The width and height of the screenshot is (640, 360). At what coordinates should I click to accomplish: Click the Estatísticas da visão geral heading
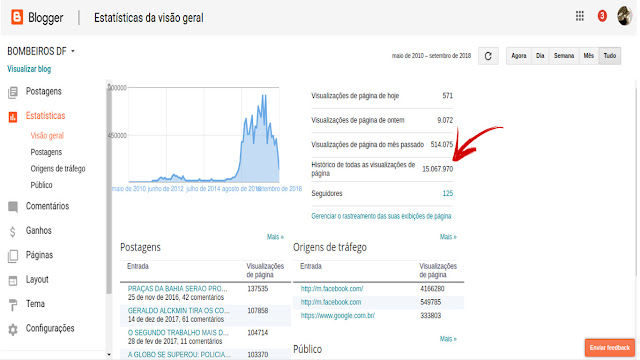point(149,18)
